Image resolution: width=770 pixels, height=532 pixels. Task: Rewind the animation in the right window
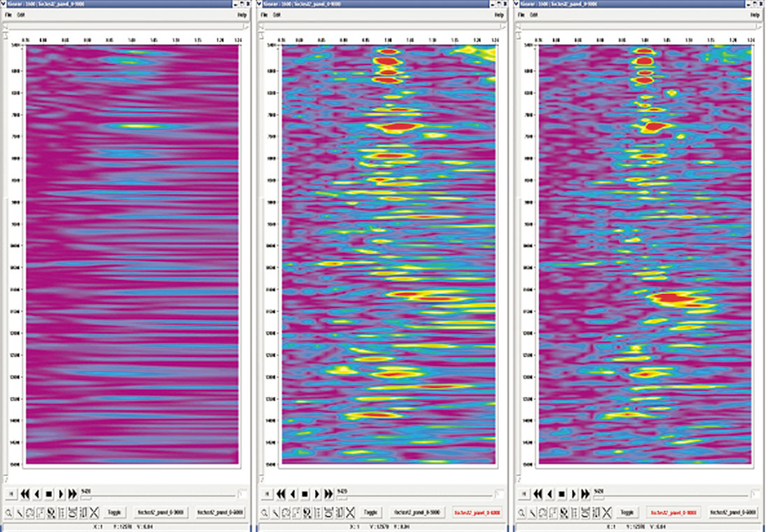538,493
